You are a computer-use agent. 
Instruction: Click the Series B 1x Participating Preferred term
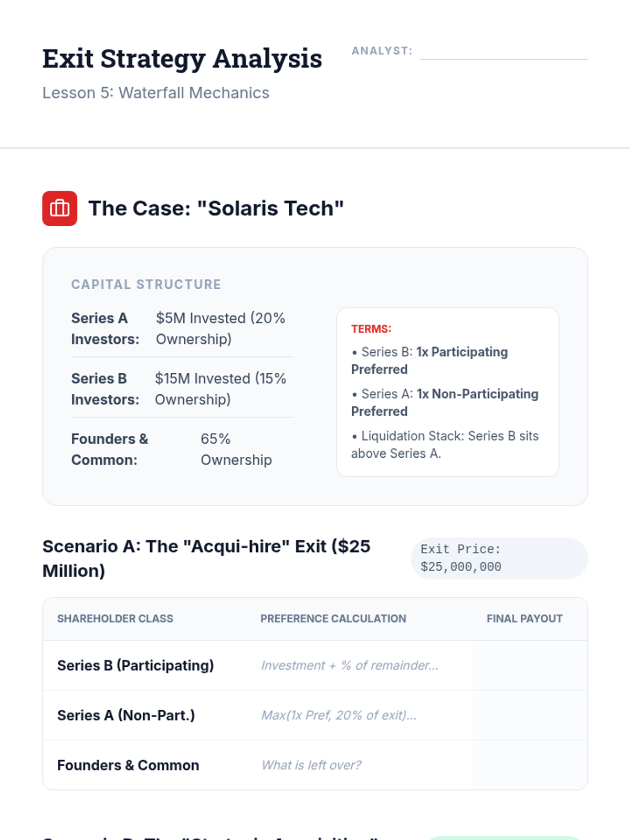(429, 360)
